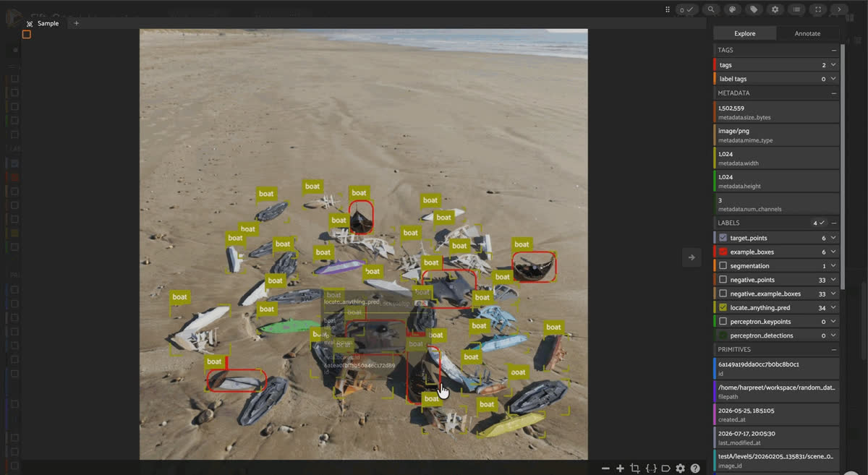
Task: Click the red boat box near cursor
Action: [x=424, y=375]
